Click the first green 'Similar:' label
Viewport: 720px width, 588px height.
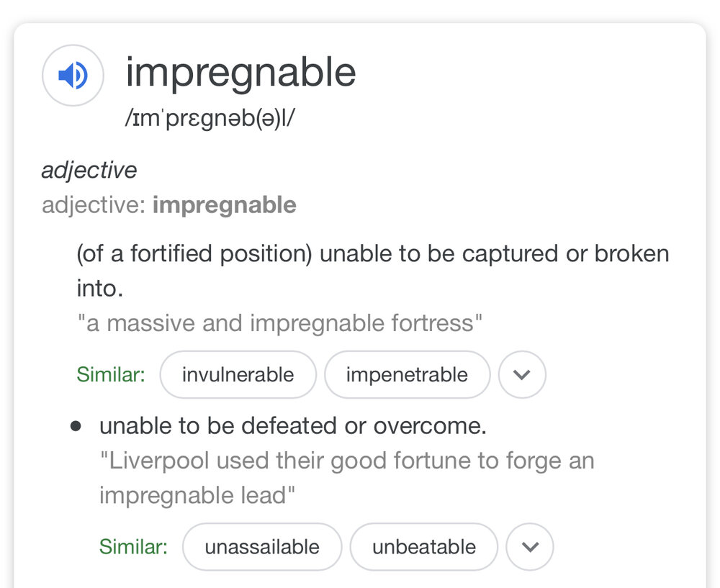111,374
